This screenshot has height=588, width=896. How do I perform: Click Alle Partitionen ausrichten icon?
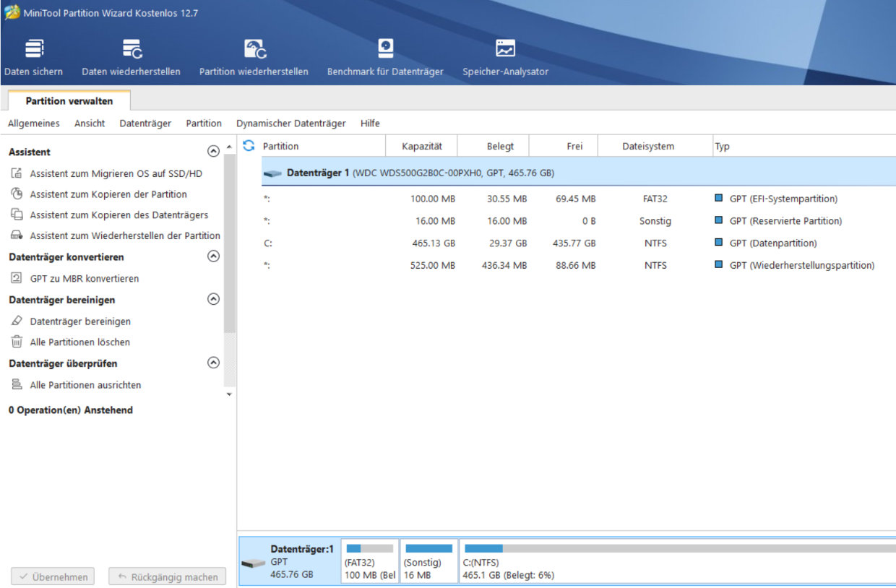pyautogui.click(x=17, y=385)
